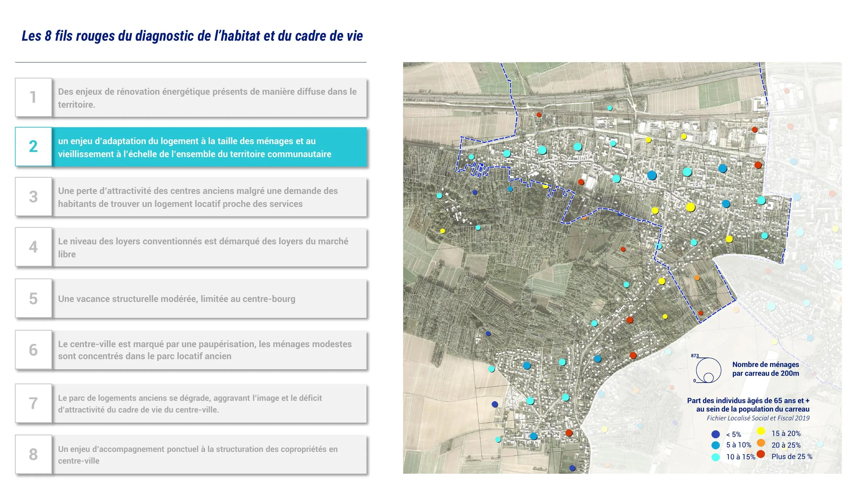Click number box 3 in the list
868x488 pixels.
click(x=33, y=197)
